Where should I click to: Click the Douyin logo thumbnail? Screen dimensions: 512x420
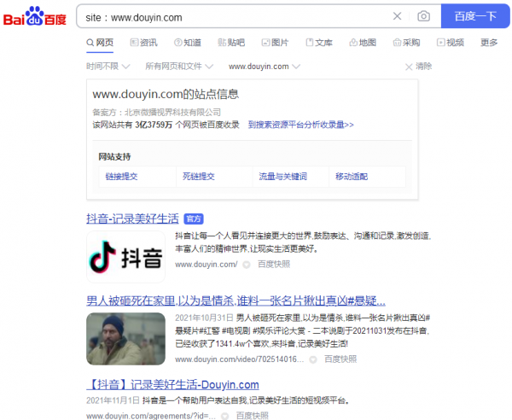pyautogui.click(x=125, y=257)
